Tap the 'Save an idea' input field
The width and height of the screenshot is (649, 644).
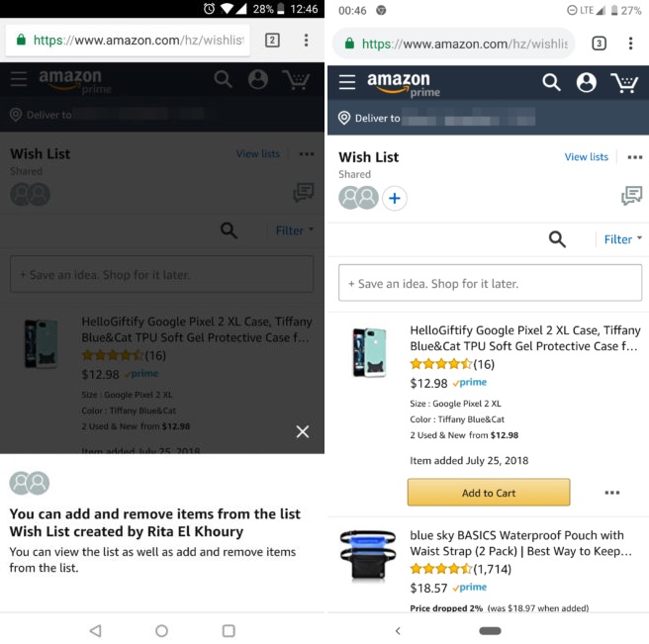pos(490,283)
